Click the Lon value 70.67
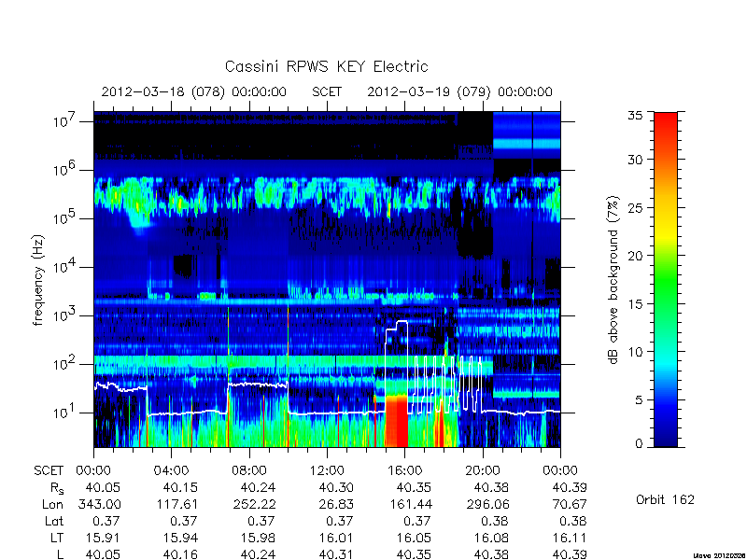 [570, 504]
